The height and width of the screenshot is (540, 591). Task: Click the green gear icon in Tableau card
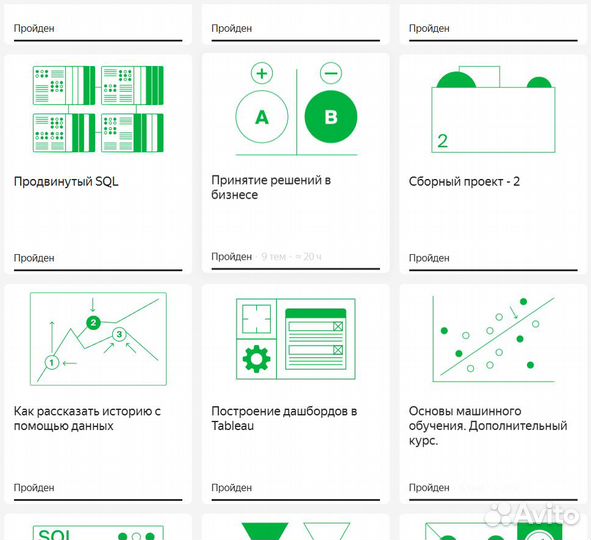pyautogui.click(x=256, y=359)
